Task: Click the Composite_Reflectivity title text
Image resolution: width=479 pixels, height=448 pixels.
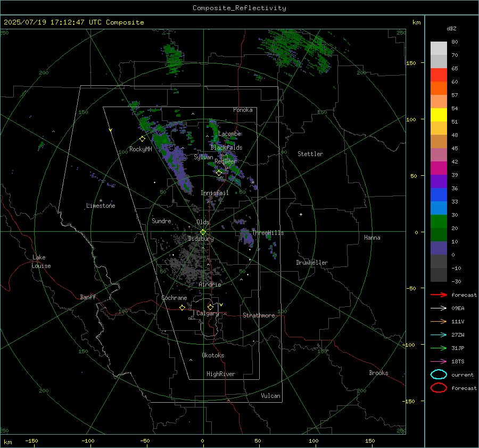Action: [239, 8]
